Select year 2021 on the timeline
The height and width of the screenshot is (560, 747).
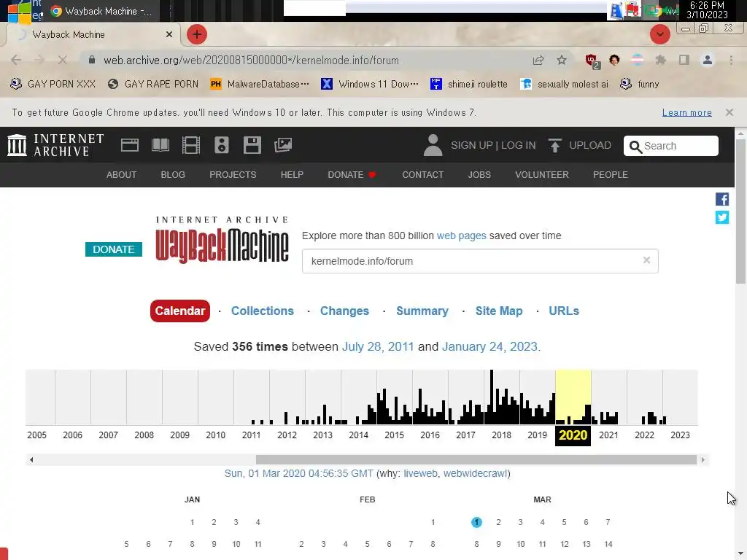click(608, 435)
